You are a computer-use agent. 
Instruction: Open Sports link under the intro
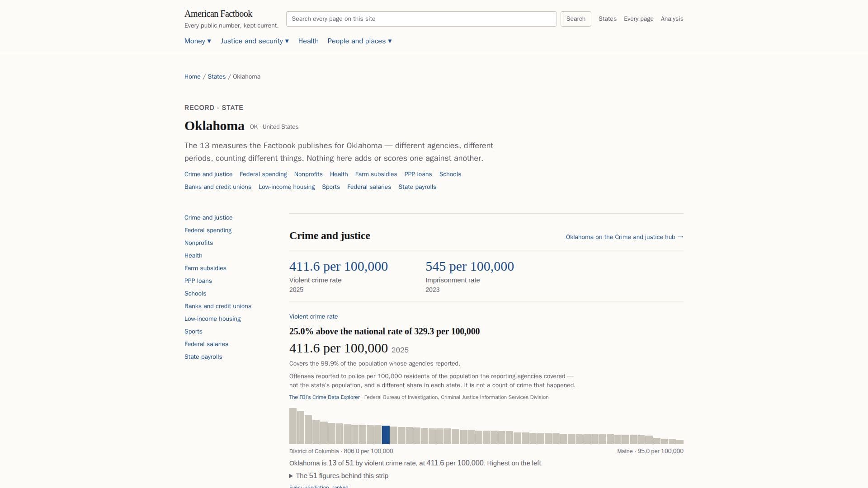[331, 187]
